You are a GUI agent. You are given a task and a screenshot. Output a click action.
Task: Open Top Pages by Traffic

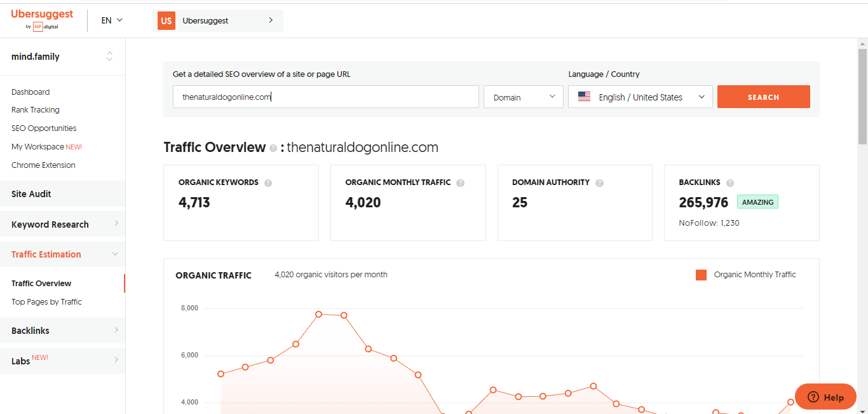click(46, 302)
